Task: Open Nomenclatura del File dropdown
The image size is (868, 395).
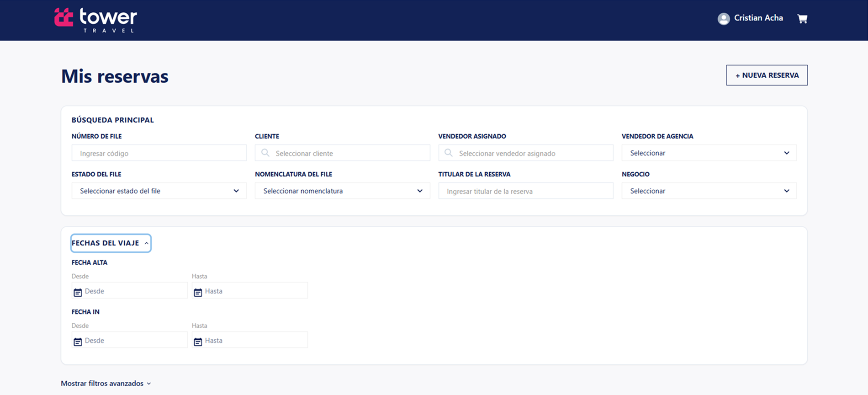Action: pos(343,191)
